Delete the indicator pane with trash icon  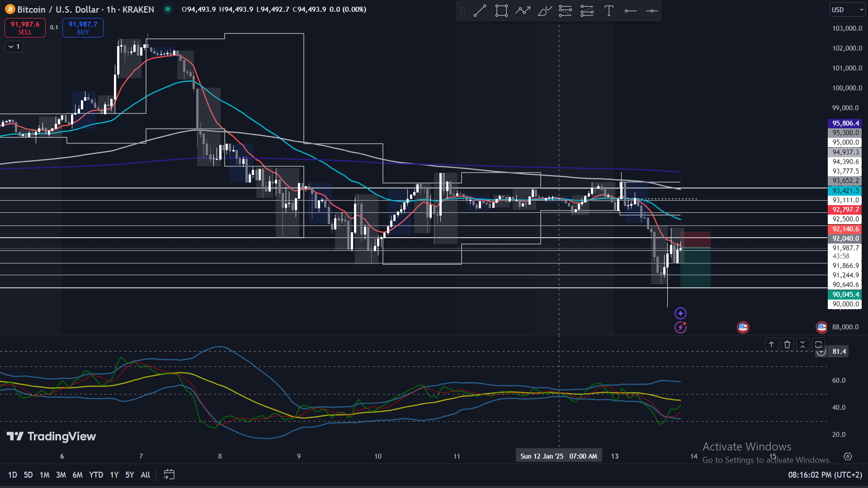(x=787, y=344)
